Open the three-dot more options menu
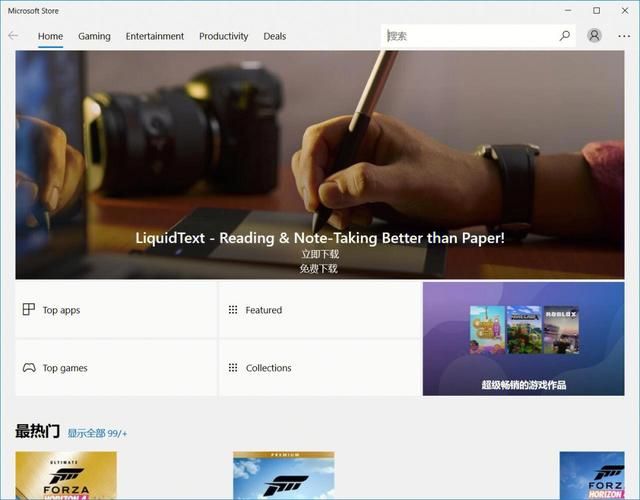This screenshot has width=640, height=500. (x=624, y=36)
